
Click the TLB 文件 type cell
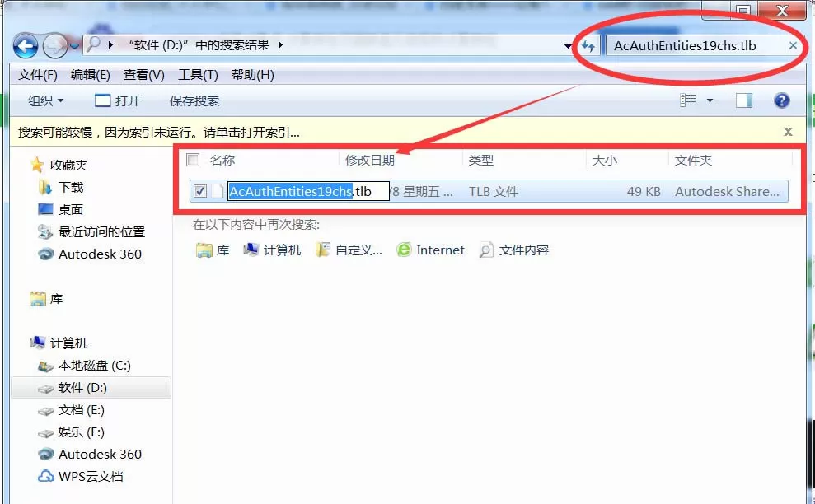tap(494, 192)
